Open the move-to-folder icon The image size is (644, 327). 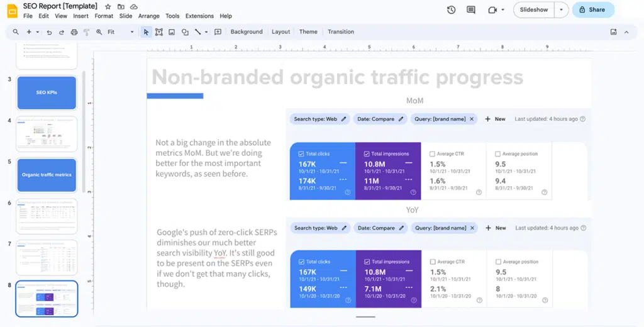121,6
